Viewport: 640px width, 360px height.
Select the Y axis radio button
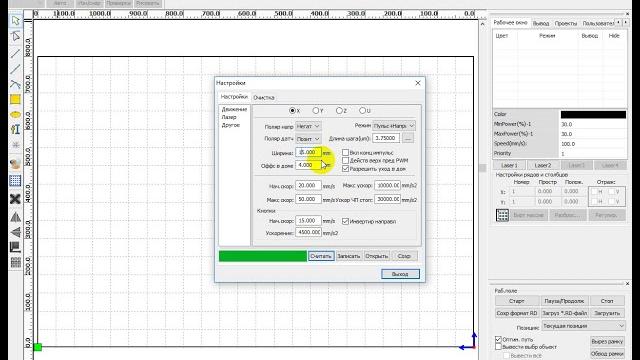pos(316,111)
